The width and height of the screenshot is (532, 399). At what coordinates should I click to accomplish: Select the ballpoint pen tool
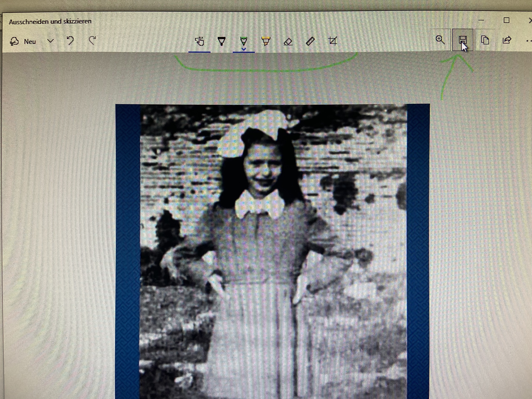point(222,41)
